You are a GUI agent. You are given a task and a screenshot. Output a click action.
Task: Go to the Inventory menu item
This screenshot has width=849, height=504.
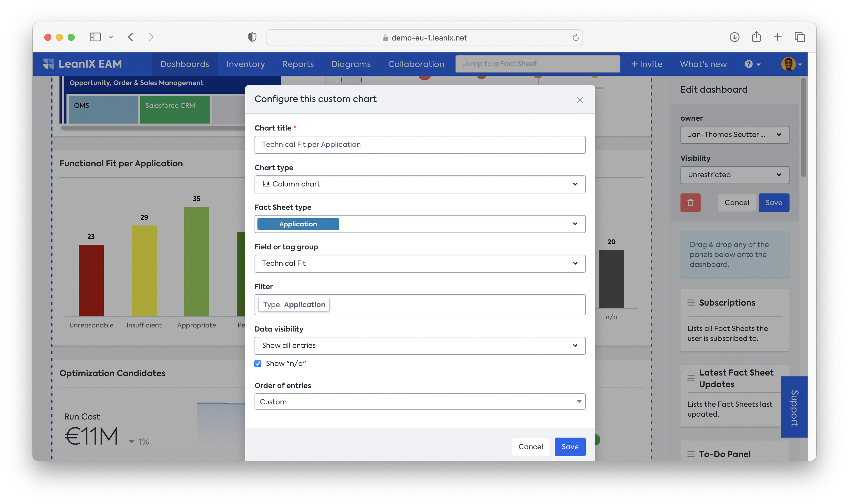coord(245,64)
